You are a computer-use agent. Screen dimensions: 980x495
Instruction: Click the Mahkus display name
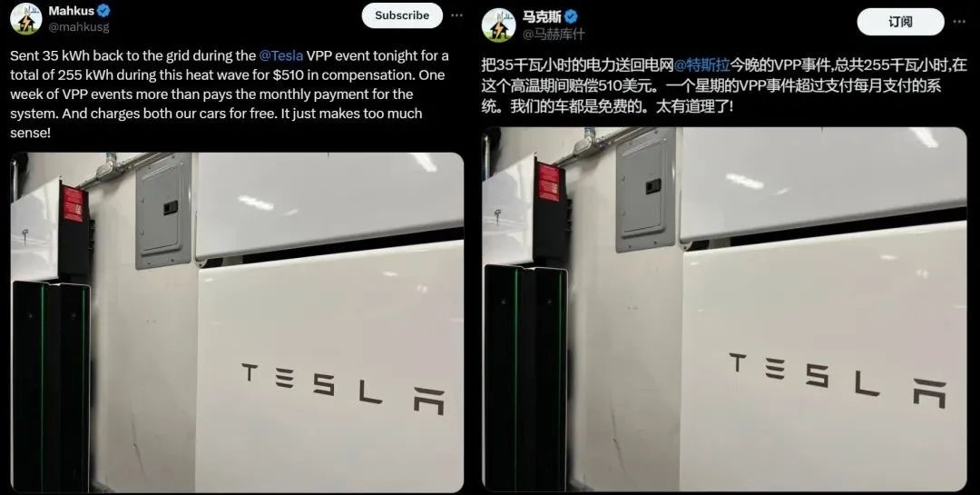click(72, 11)
